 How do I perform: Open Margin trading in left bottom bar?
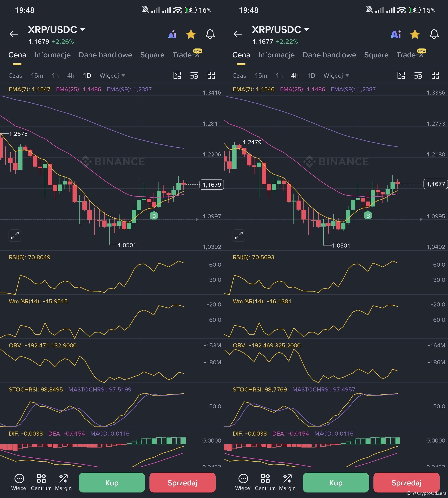pyautogui.click(x=63, y=483)
